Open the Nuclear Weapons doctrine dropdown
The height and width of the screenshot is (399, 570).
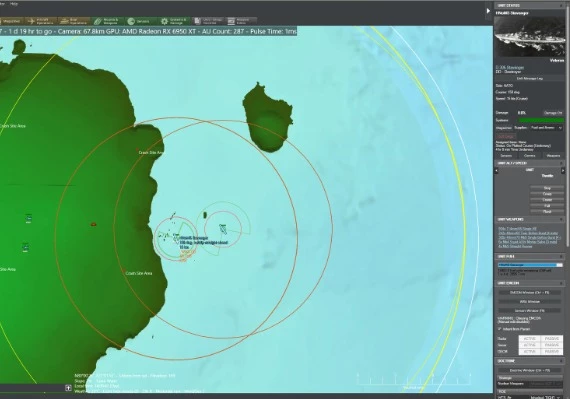tap(545, 384)
